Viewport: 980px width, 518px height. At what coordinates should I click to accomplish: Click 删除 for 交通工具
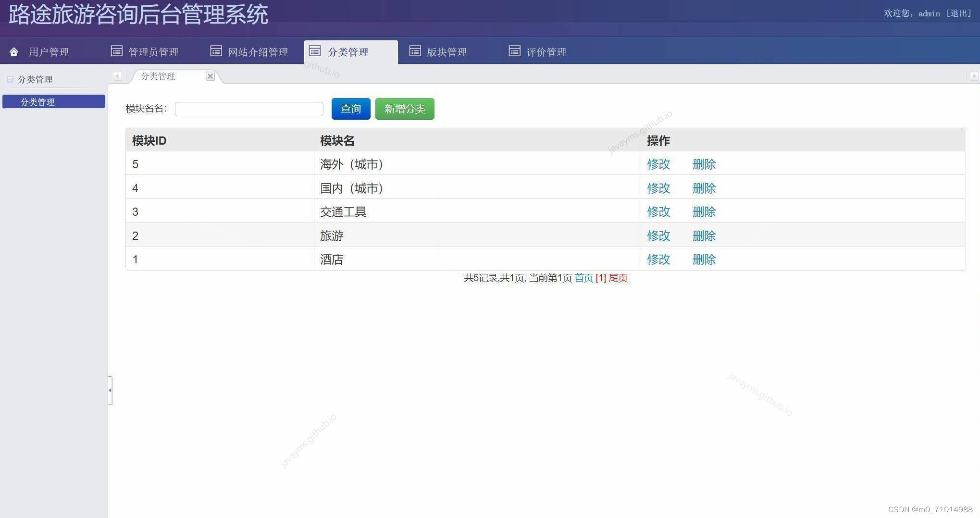coord(704,212)
